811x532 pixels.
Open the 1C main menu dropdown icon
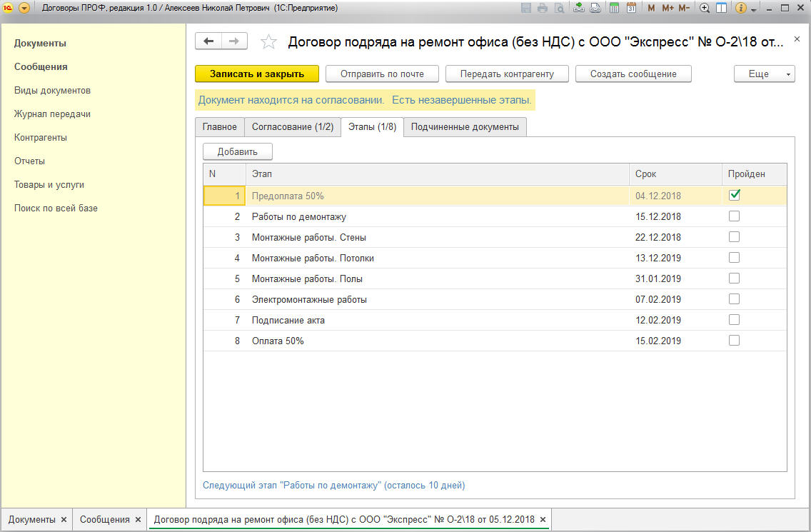pos(24,8)
